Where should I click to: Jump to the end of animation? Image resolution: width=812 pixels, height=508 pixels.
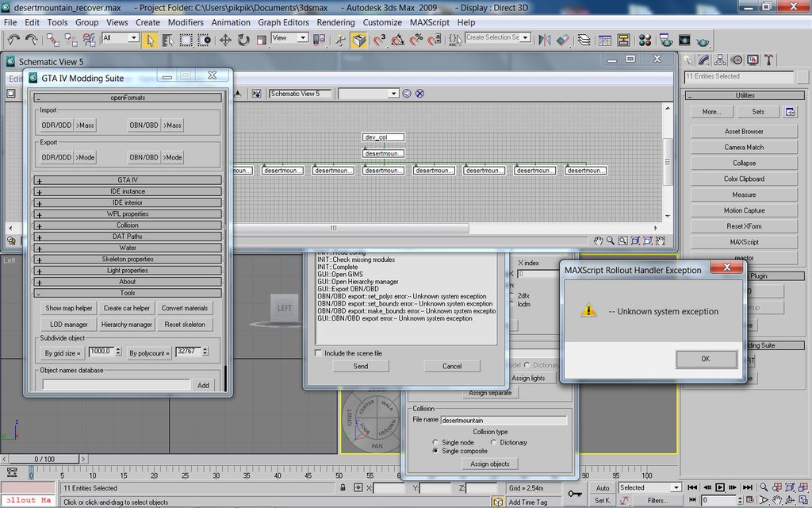click(747, 487)
